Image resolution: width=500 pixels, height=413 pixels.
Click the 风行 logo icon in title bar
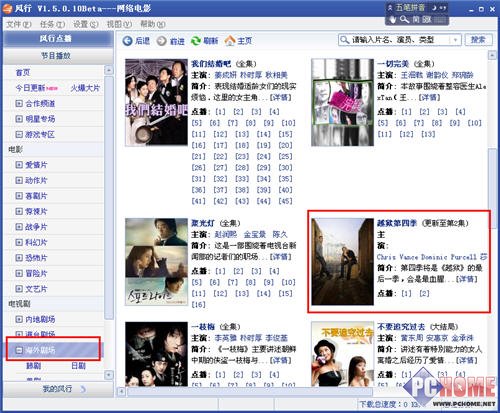pyautogui.click(x=7, y=9)
